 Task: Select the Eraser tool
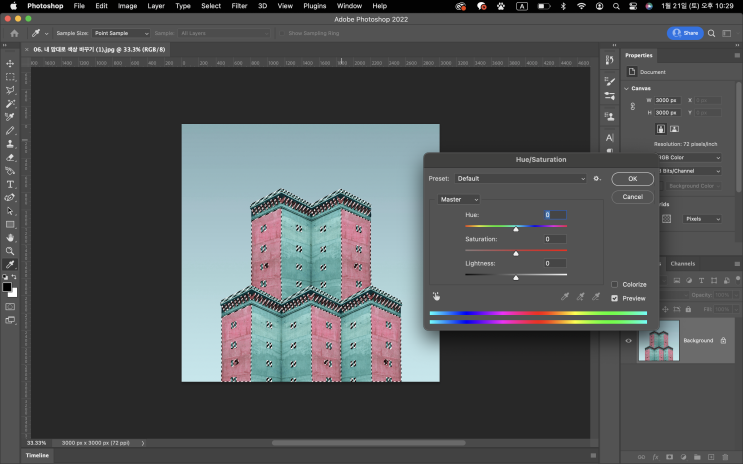pos(10,157)
